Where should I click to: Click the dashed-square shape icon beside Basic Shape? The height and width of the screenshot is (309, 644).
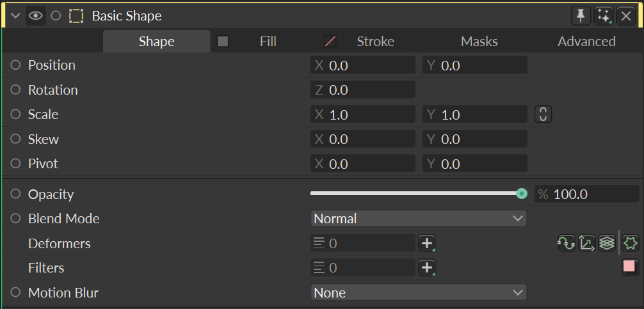click(x=76, y=16)
